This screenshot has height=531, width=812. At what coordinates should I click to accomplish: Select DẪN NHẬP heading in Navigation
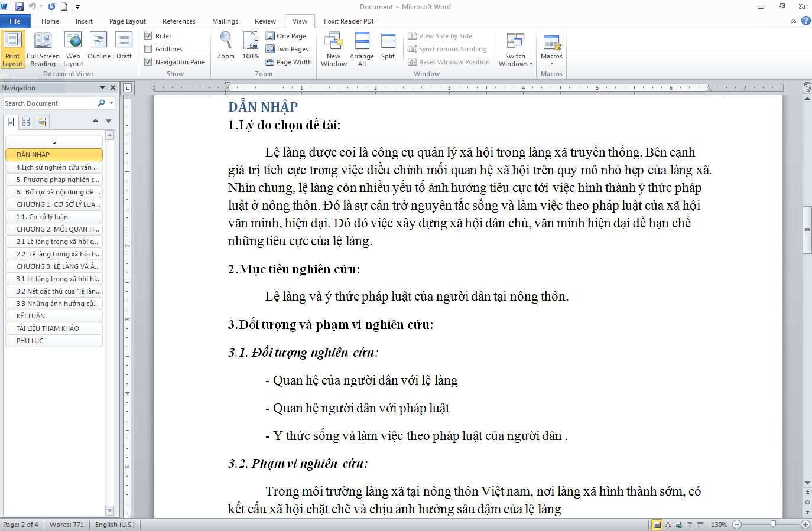point(54,155)
